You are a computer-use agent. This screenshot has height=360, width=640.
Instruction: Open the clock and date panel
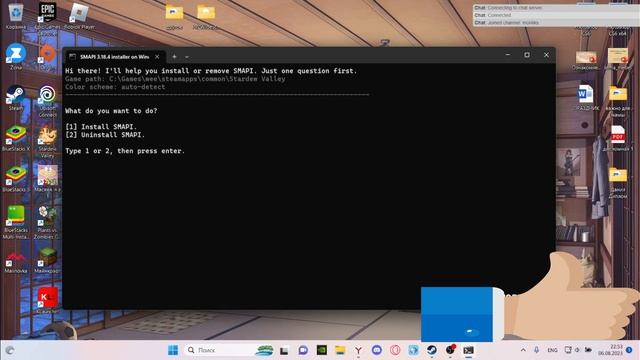610,350
